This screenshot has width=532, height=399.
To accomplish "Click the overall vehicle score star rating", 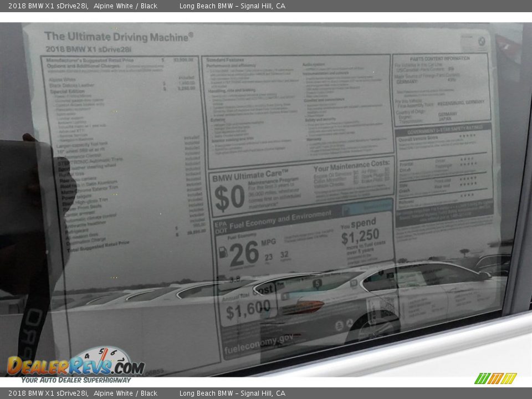I will [x=467, y=136].
